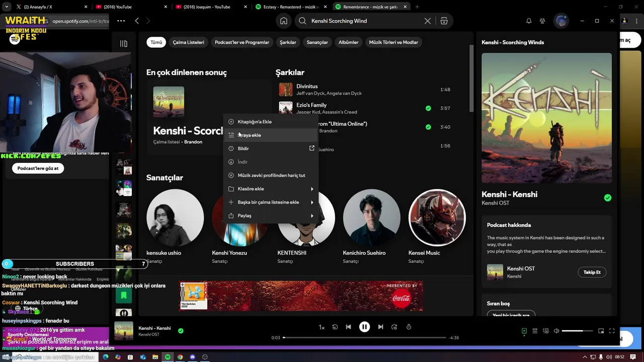
Task: Click Podcast'lere göz at button
Action: coord(38,168)
